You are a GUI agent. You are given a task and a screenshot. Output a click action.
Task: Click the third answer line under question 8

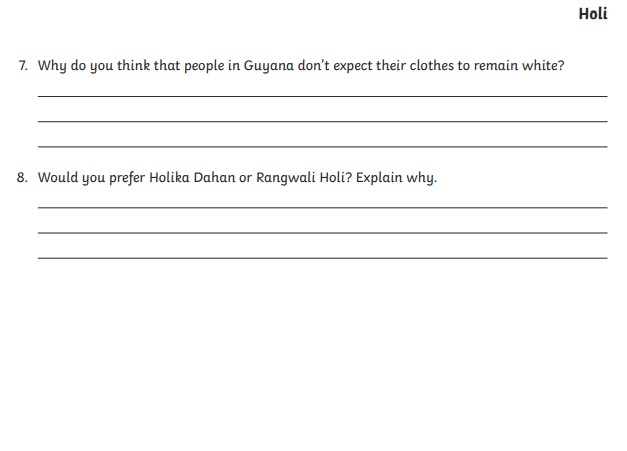pyautogui.click(x=322, y=258)
